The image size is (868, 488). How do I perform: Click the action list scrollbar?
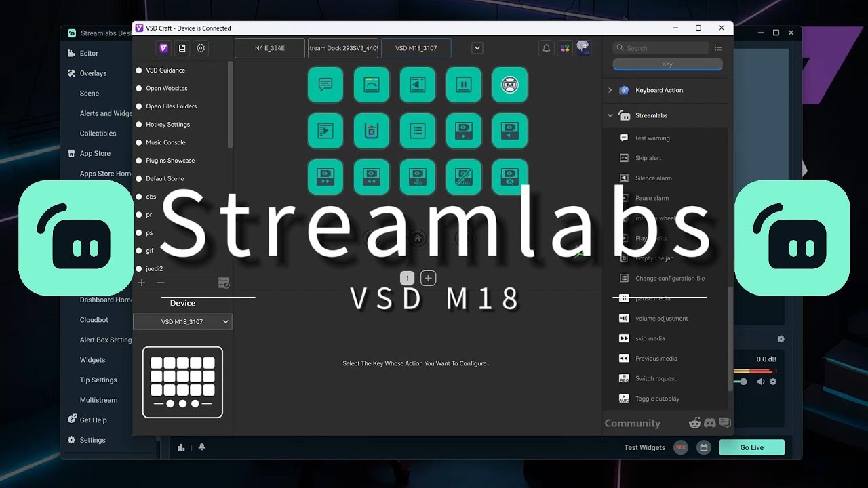pos(730,339)
